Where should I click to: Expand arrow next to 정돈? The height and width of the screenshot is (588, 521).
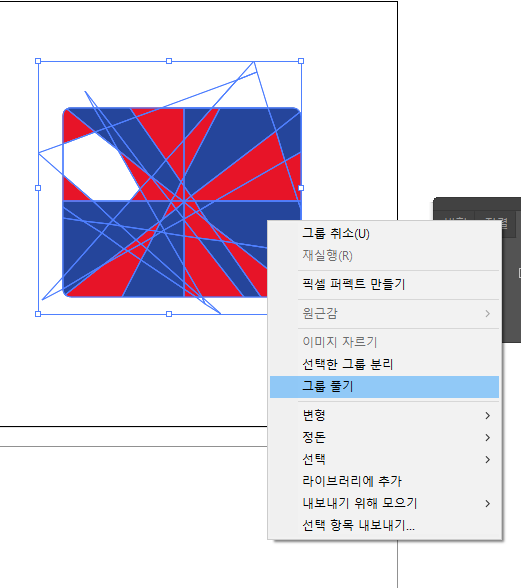[x=487, y=438]
